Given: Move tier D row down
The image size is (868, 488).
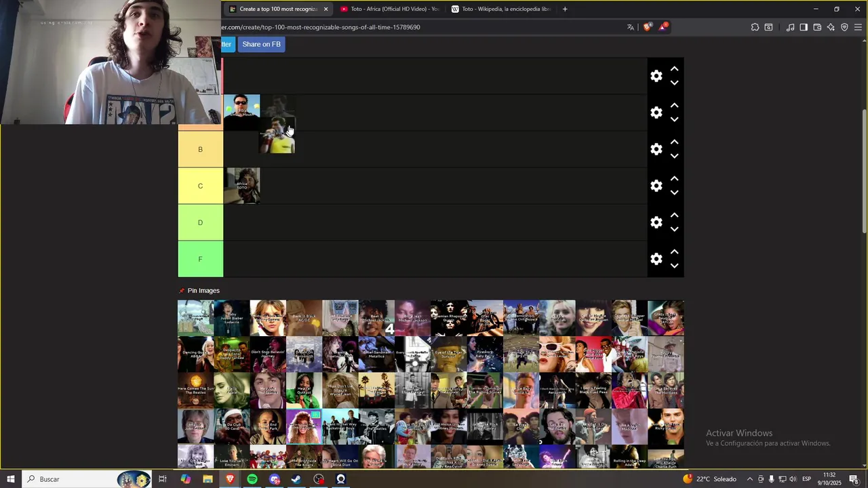Looking at the screenshot, I should point(674,229).
